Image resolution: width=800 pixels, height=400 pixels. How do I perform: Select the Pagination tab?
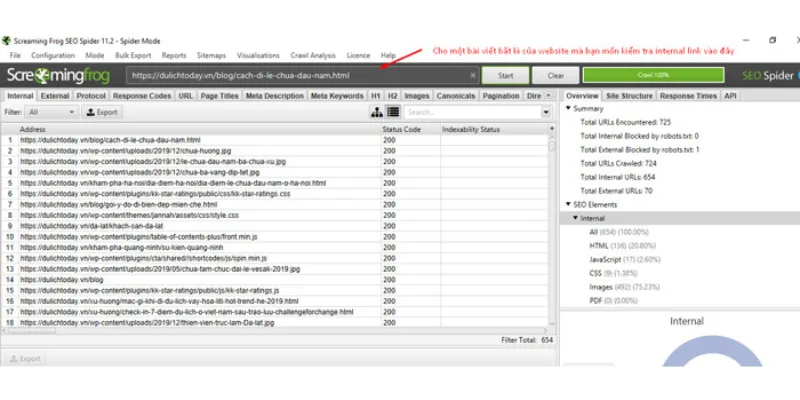pyautogui.click(x=501, y=96)
